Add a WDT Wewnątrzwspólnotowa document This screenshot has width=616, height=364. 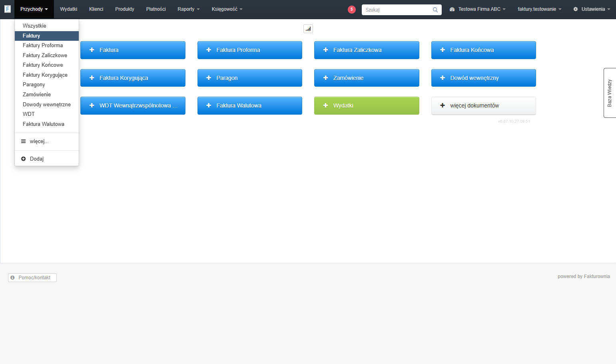pyautogui.click(x=133, y=105)
